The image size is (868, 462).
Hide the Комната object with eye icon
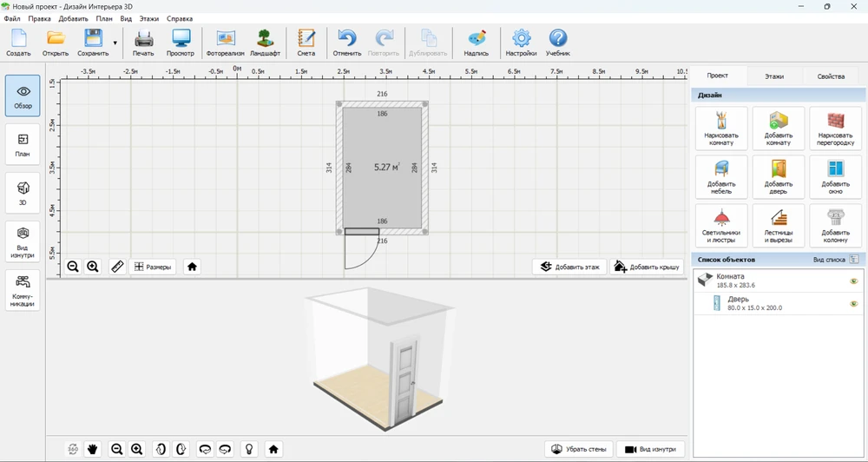point(853,280)
